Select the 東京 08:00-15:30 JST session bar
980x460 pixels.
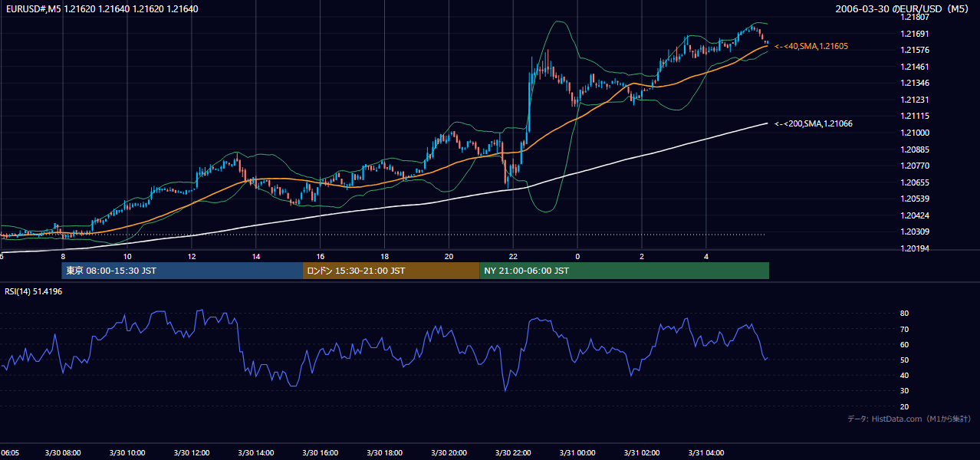tap(183, 271)
